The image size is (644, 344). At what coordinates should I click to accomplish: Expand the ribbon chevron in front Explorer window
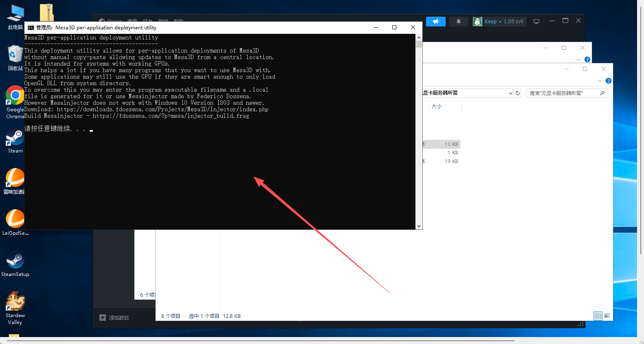599,81
